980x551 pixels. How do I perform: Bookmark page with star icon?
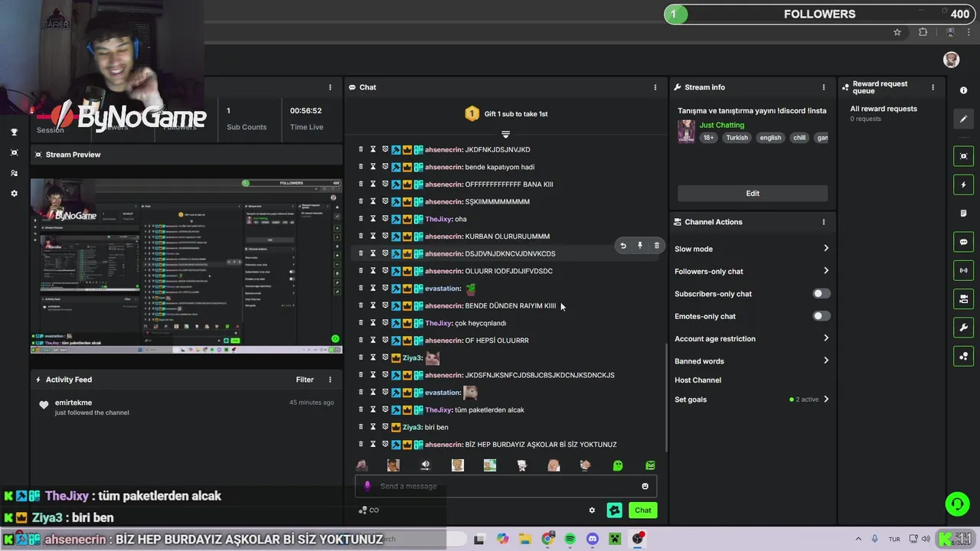click(x=897, y=32)
